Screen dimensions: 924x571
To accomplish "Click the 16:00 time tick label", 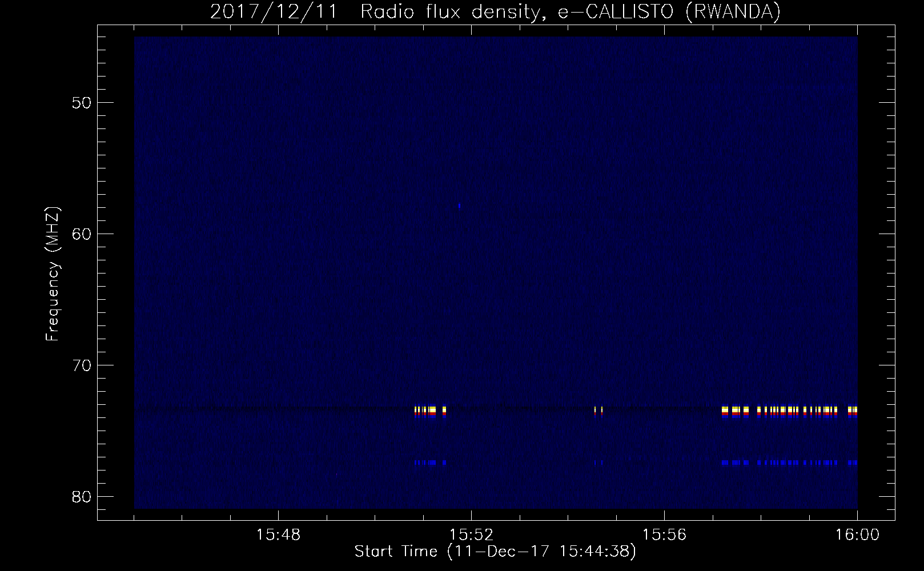I will 857,535.
